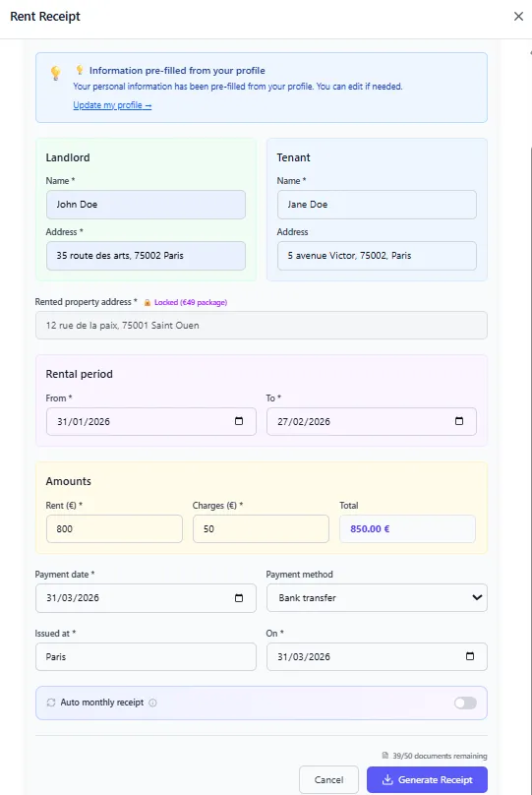Click the Tenant address field

(377, 256)
